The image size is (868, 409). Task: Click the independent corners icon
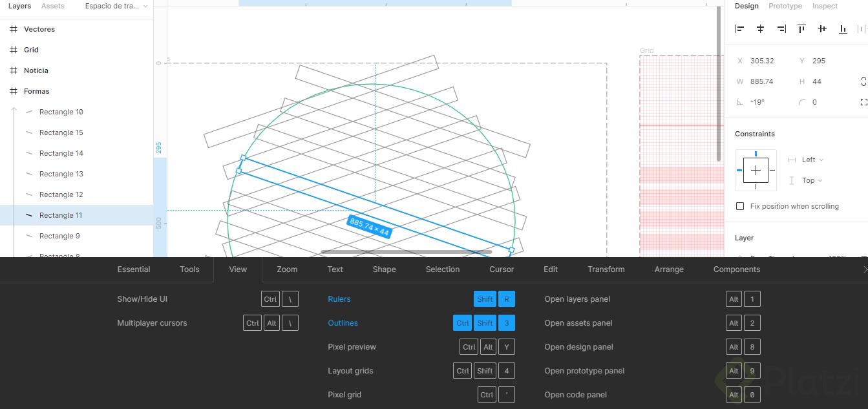[864, 102]
